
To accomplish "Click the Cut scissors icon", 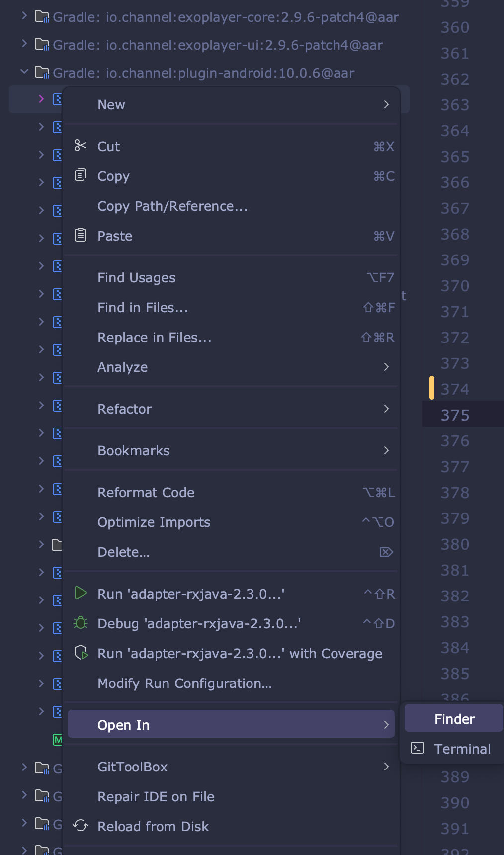I will [x=80, y=146].
